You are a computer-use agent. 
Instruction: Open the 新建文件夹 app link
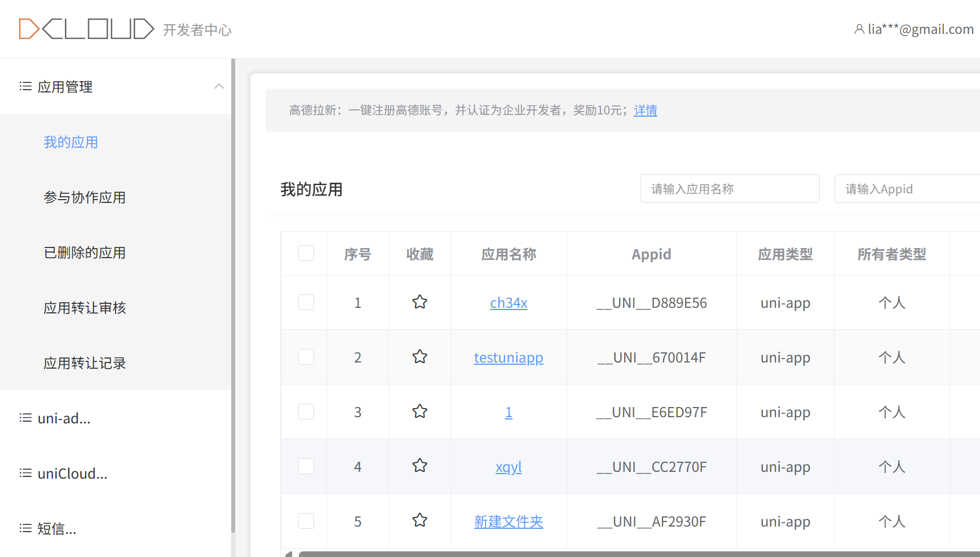pyautogui.click(x=509, y=521)
